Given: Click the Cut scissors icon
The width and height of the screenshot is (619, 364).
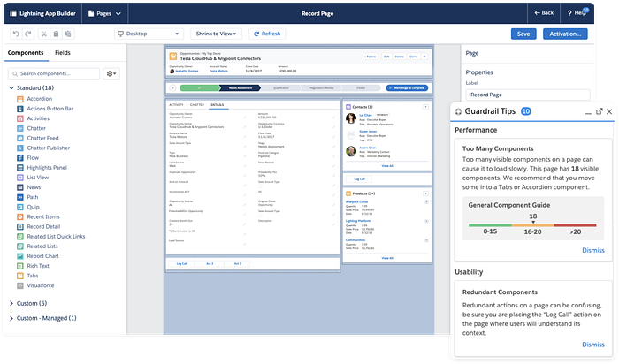Looking at the screenshot, I should point(43,34).
